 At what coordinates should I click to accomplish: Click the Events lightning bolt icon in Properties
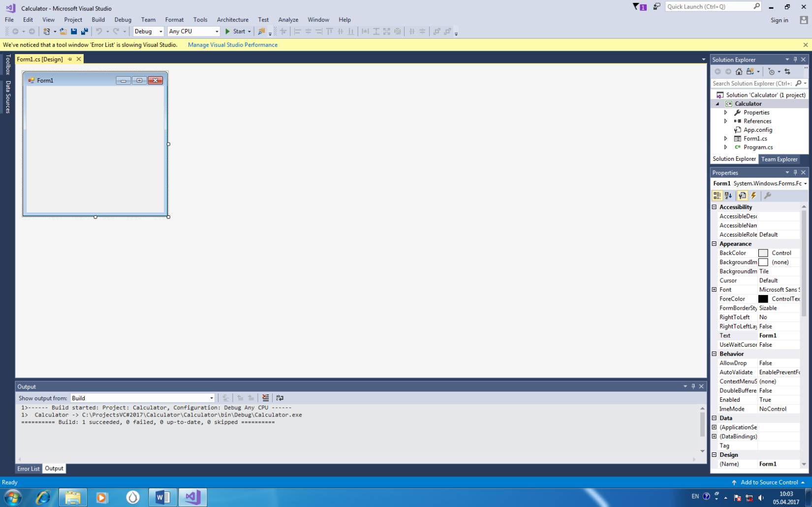[753, 196]
